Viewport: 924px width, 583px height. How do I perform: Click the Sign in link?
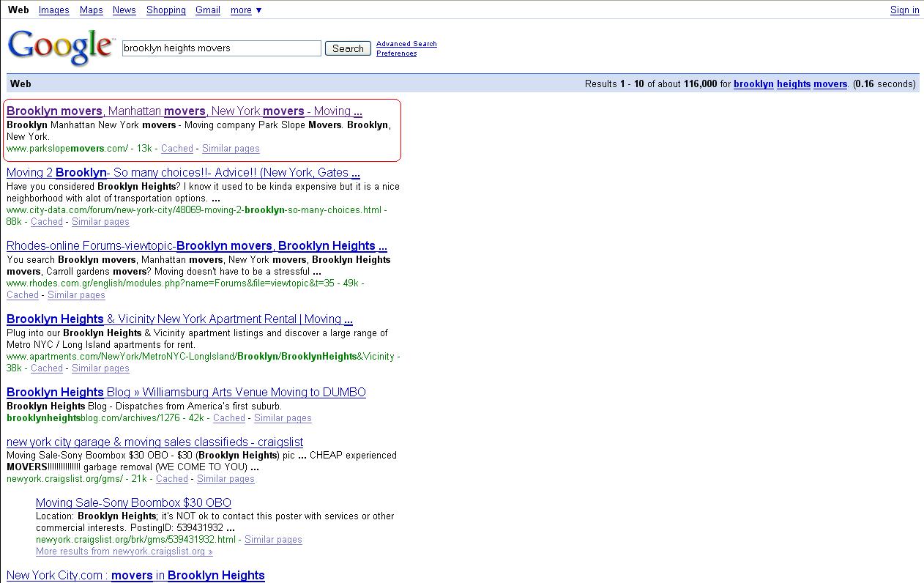[904, 10]
